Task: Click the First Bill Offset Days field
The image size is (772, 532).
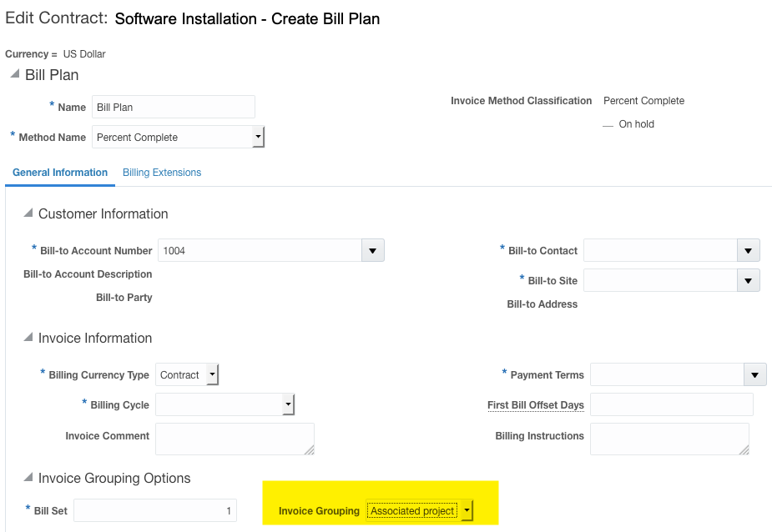Action: pyautogui.click(x=671, y=405)
